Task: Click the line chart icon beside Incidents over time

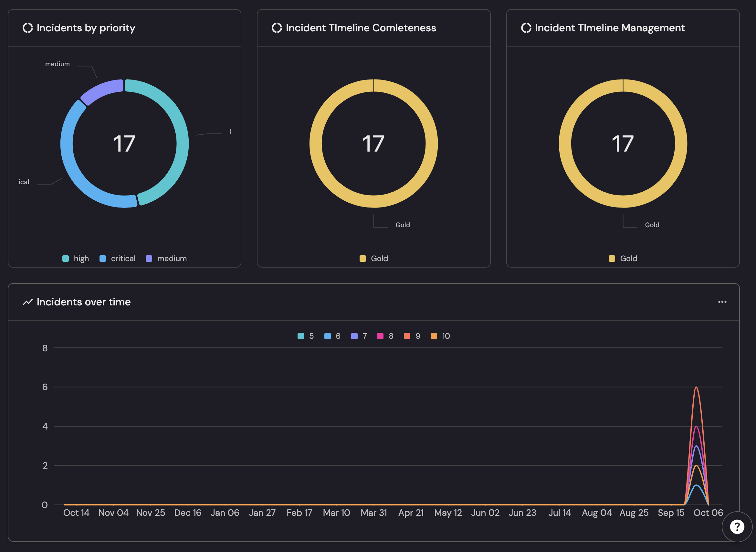Action: pos(27,302)
